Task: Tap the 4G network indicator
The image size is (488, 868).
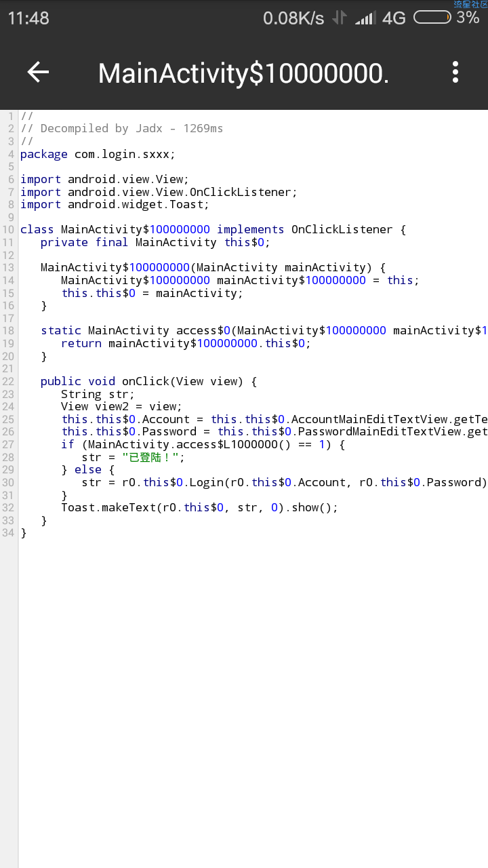Action: click(394, 18)
